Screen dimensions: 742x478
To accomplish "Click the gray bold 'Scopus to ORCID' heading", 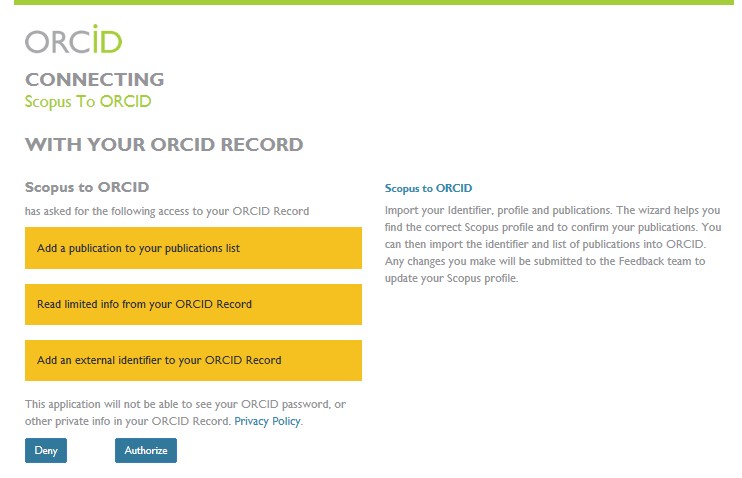I will tap(87, 187).
